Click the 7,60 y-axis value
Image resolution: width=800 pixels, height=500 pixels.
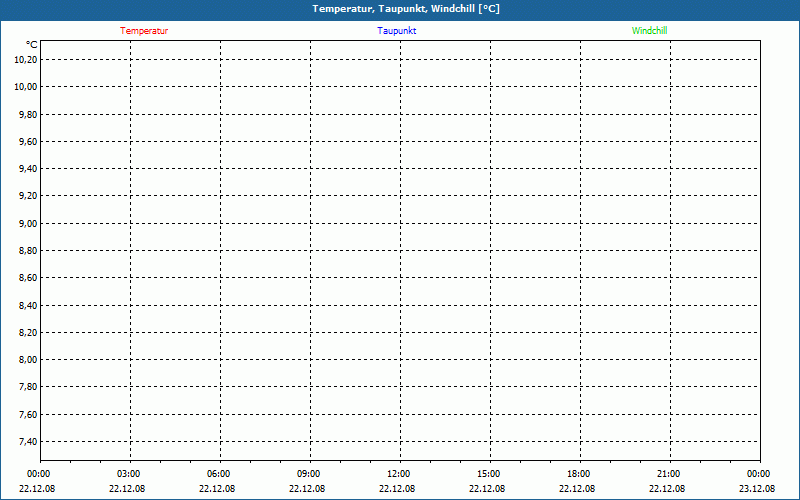tap(28, 414)
